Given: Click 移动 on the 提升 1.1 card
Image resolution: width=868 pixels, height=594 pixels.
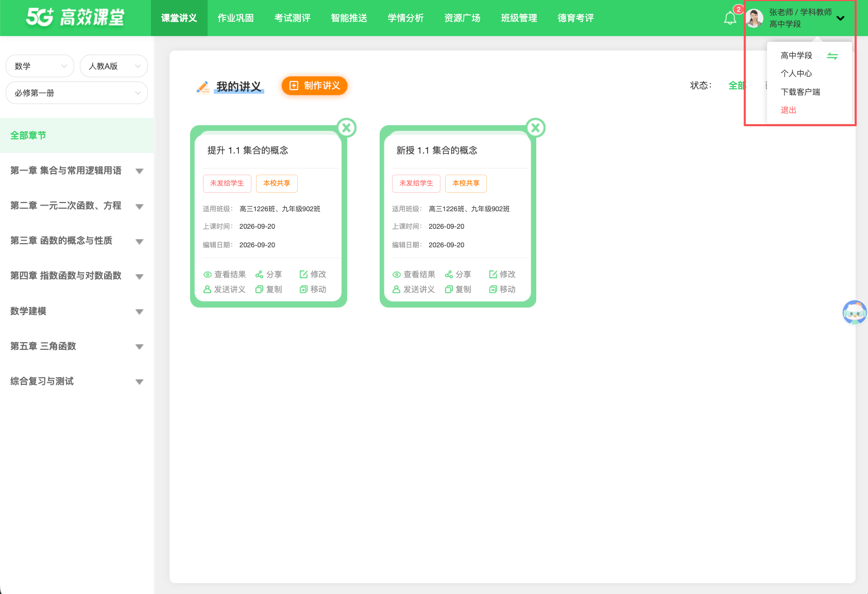Looking at the screenshot, I should 313,290.
